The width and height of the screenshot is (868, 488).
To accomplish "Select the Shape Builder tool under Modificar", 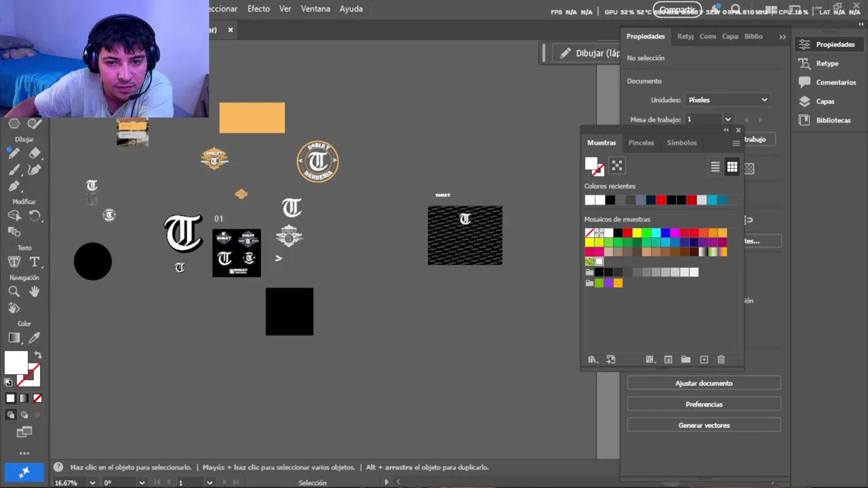I will point(14,216).
